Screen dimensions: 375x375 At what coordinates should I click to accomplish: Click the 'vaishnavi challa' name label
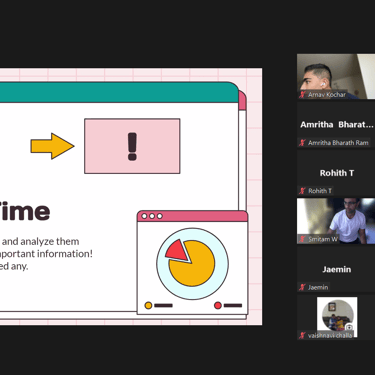[330, 335]
